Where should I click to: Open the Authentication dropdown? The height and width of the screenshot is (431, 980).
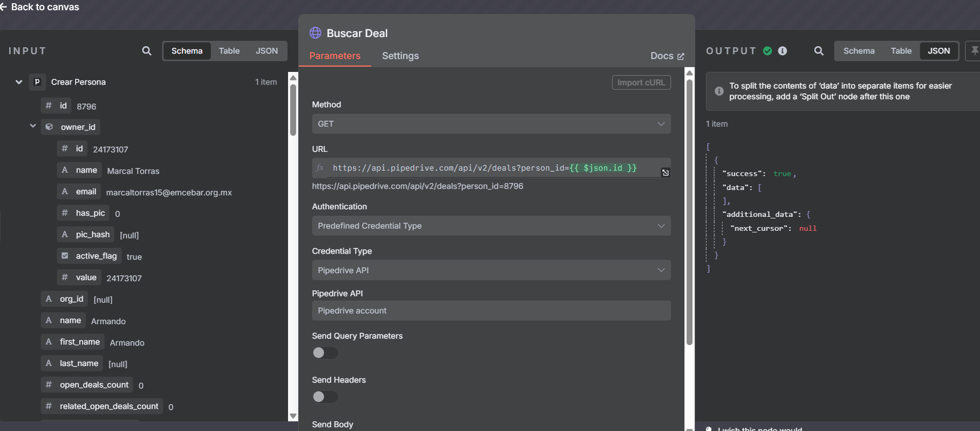point(491,226)
